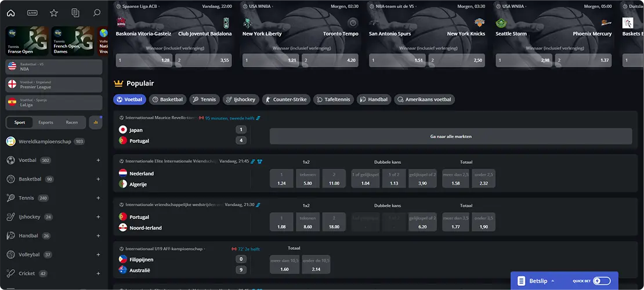Select the Tafeltennis popular filter
Image resolution: width=644 pixels, height=290 pixels.
(x=334, y=99)
